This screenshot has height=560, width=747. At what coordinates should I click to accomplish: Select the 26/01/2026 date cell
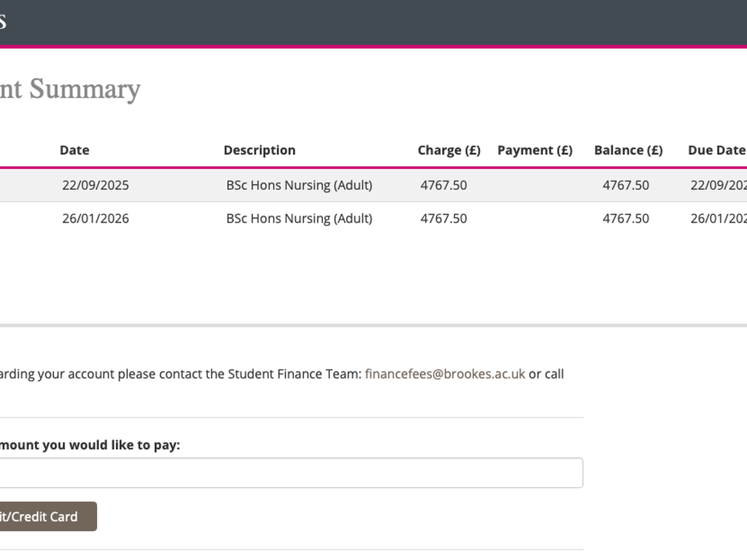pos(95,218)
